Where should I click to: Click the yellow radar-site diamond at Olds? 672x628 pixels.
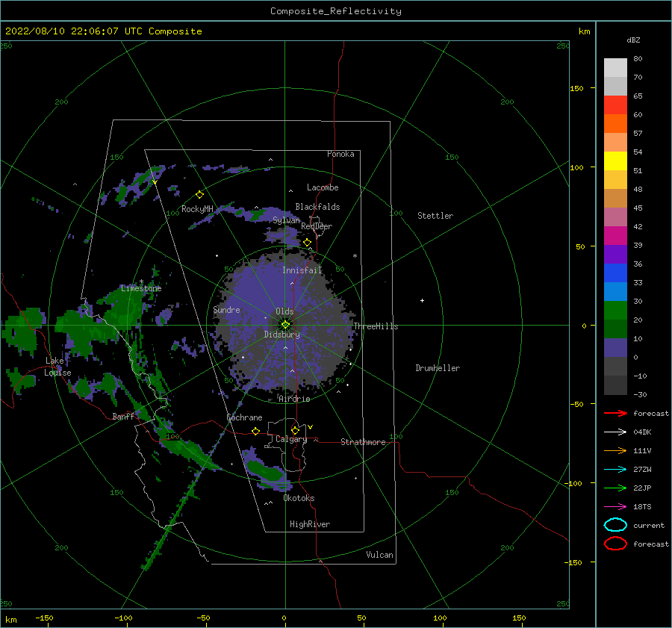tap(285, 325)
